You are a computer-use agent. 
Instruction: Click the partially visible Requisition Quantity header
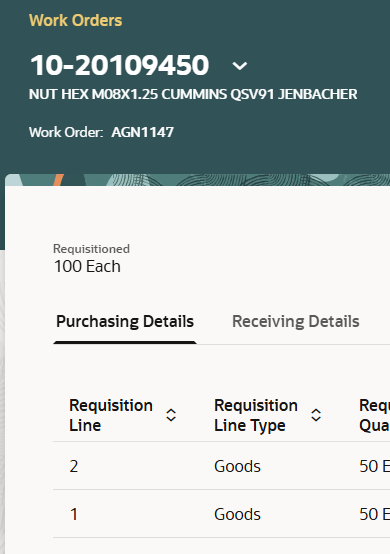point(374,415)
